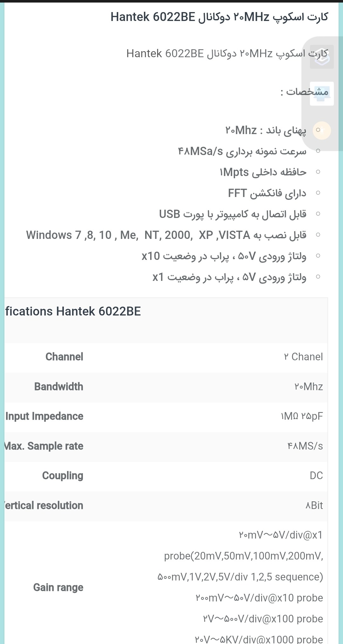This screenshot has width=343, height=644.
Task: Click the stacked layers icon in floating panel
Action: tap(322, 57)
